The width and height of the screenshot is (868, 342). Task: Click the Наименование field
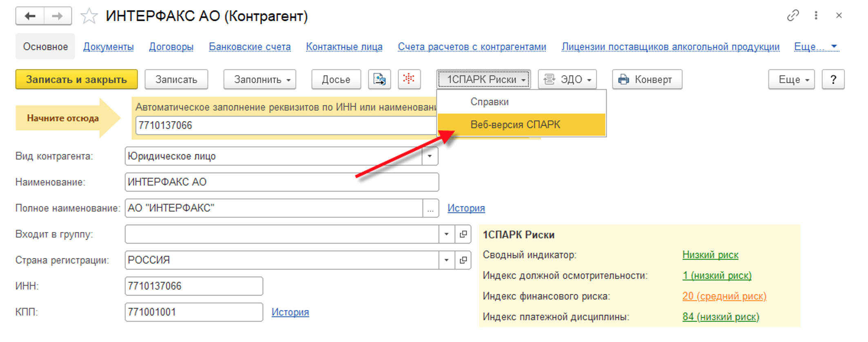tap(282, 182)
